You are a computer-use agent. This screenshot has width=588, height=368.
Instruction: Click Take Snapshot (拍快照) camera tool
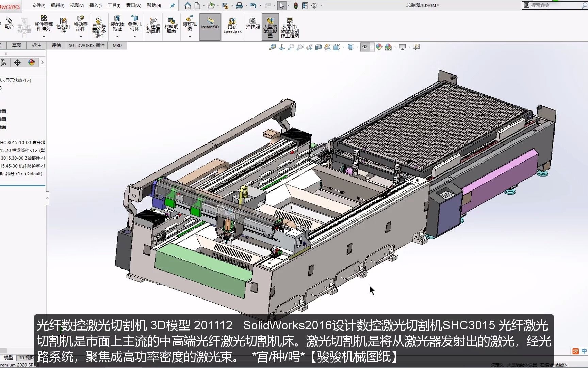pyautogui.click(x=253, y=24)
